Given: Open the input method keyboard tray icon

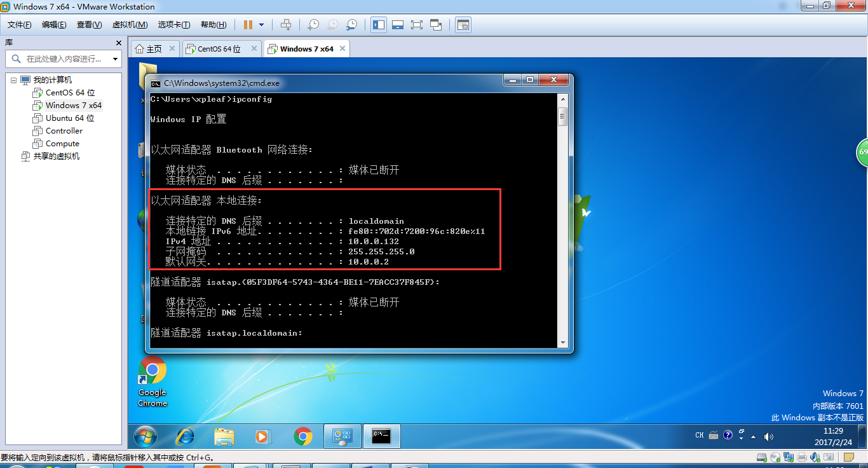Looking at the screenshot, I should point(713,436).
